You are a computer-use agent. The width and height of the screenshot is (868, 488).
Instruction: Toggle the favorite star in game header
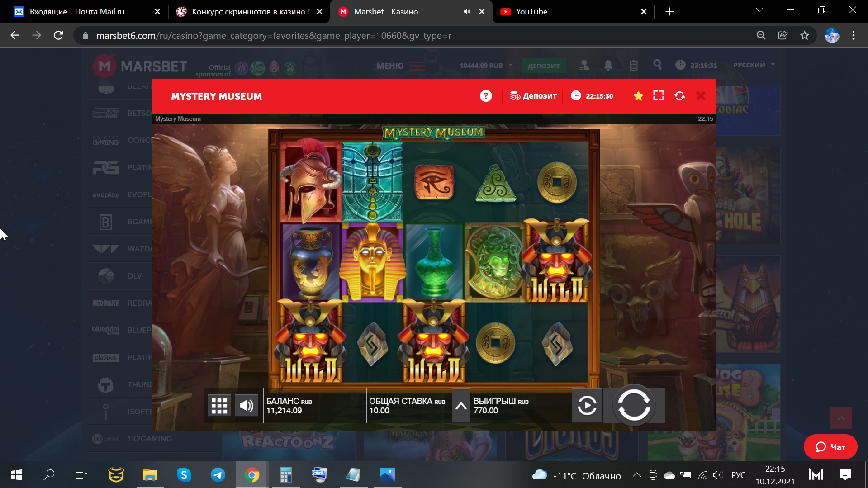(638, 96)
